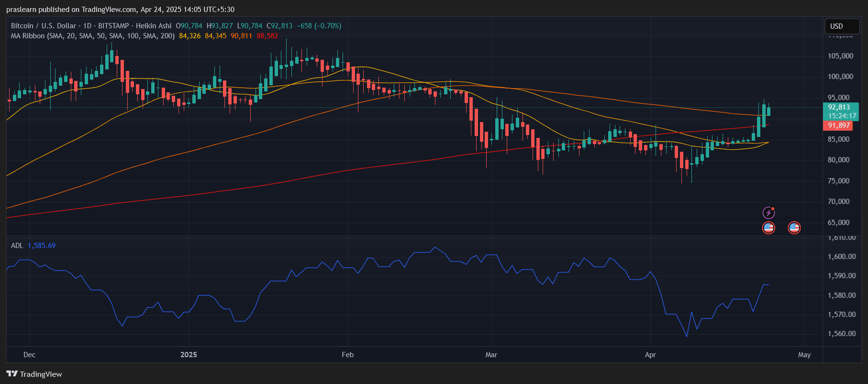Click the SMA 200 value 88,582
The height and width of the screenshot is (384, 868).
pyautogui.click(x=267, y=36)
